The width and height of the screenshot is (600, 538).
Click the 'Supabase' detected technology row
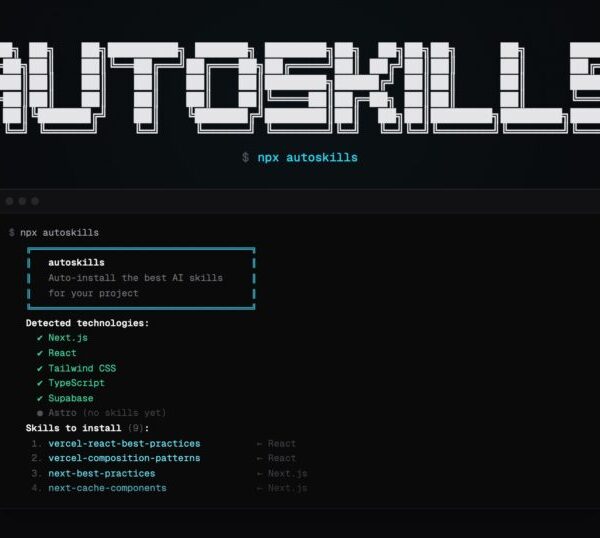tap(65, 398)
